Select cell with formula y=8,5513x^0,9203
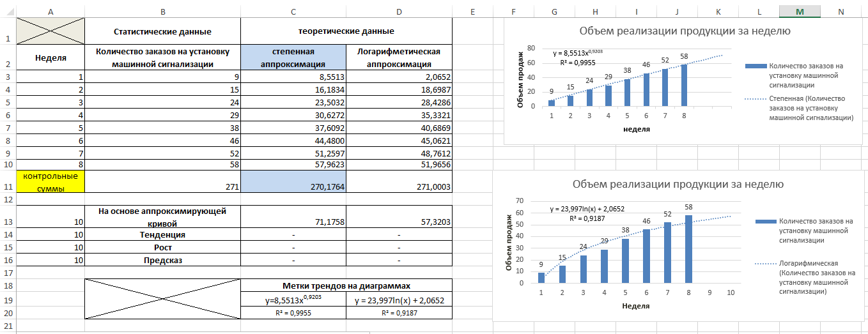868x334 pixels. click(x=293, y=299)
